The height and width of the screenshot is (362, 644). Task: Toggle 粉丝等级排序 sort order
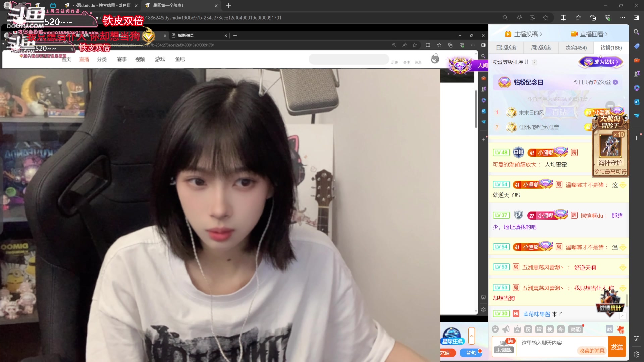511,62
